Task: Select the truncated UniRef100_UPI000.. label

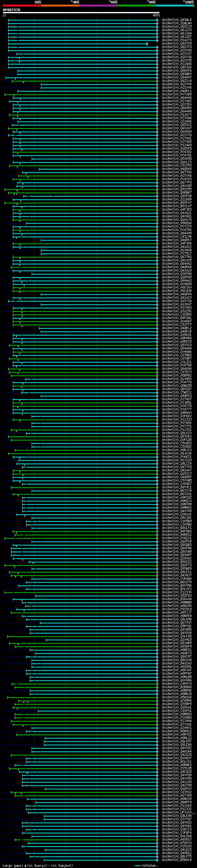Action: coord(179,812)
